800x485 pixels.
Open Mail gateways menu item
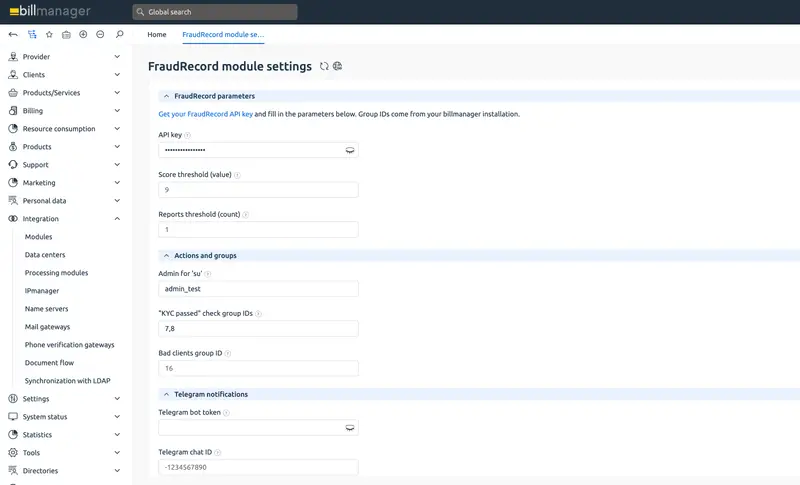pos(47,327)
